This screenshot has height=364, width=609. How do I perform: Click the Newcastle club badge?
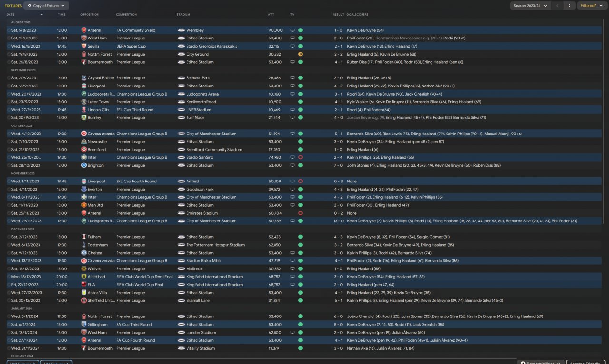pos(84,142)
